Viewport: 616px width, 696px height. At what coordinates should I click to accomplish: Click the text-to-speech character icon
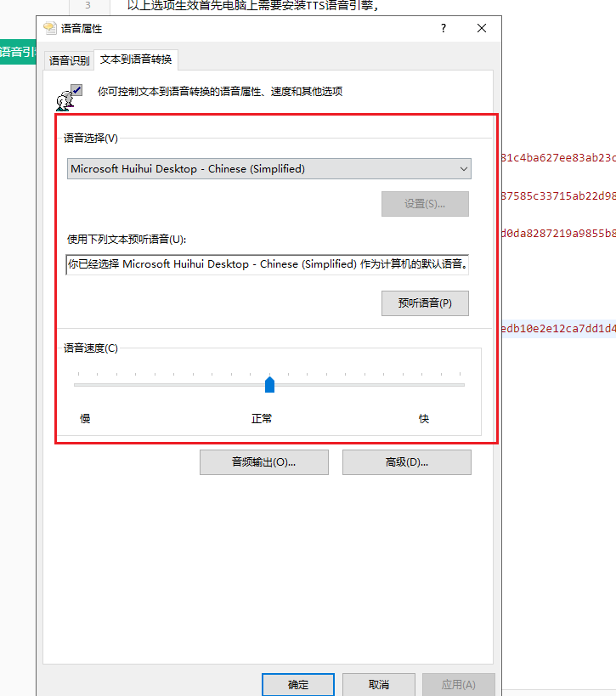point(68,97)
